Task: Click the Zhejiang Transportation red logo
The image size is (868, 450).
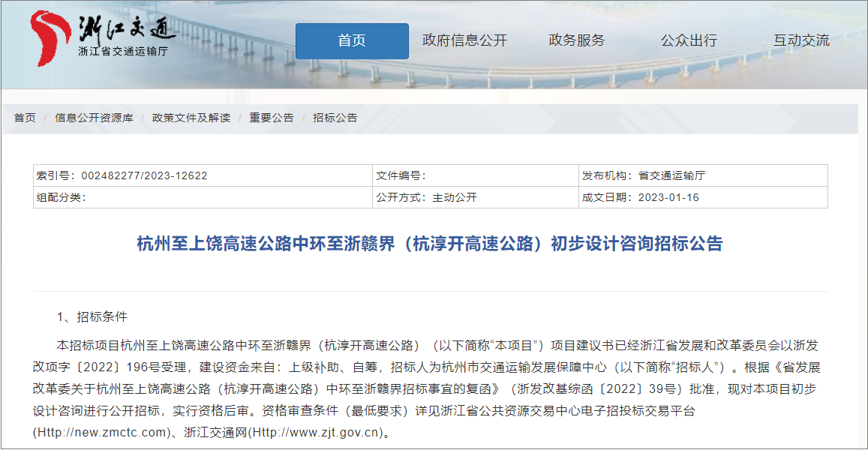Action: pos(50,36)
